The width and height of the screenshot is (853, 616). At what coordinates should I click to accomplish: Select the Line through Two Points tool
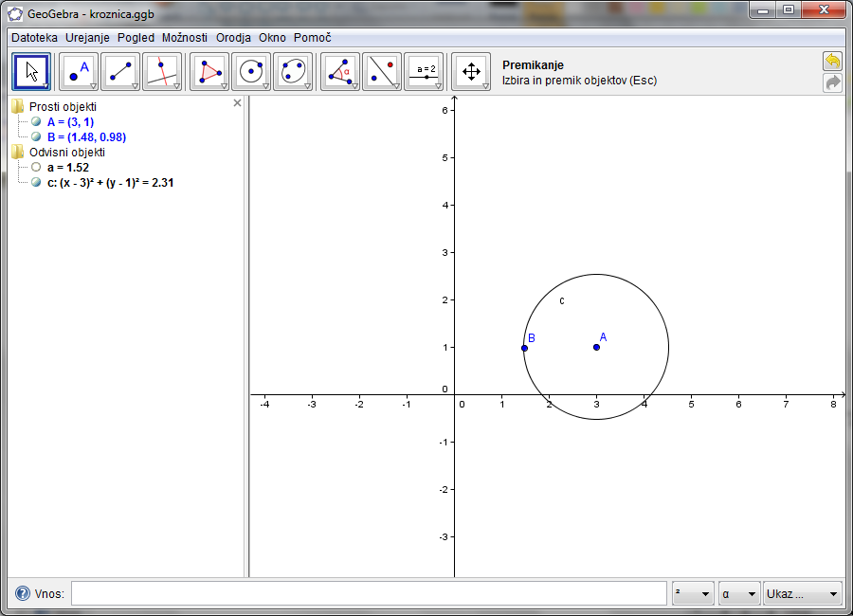(x=119, y=72)
